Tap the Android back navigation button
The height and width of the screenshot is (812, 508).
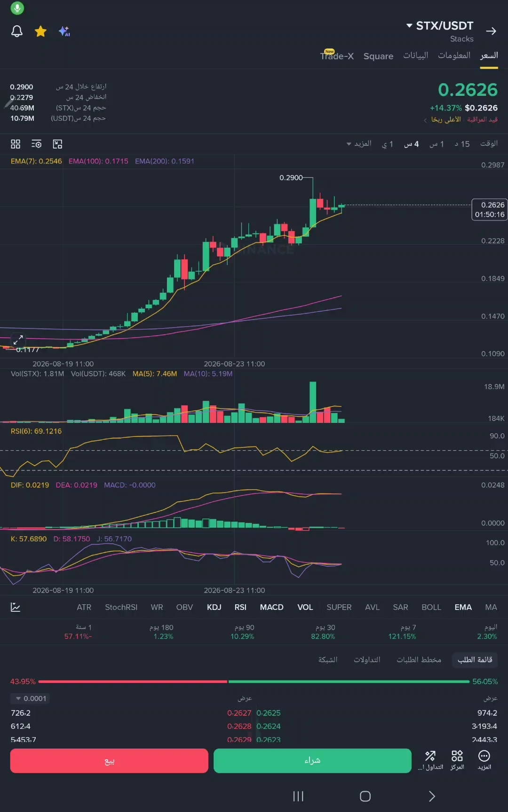(x=432, y=796)
